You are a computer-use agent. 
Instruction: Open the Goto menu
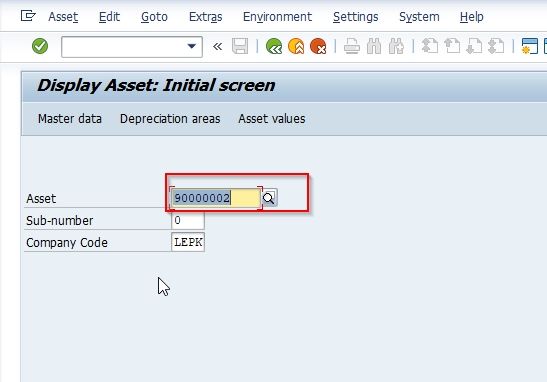[154, 17]
